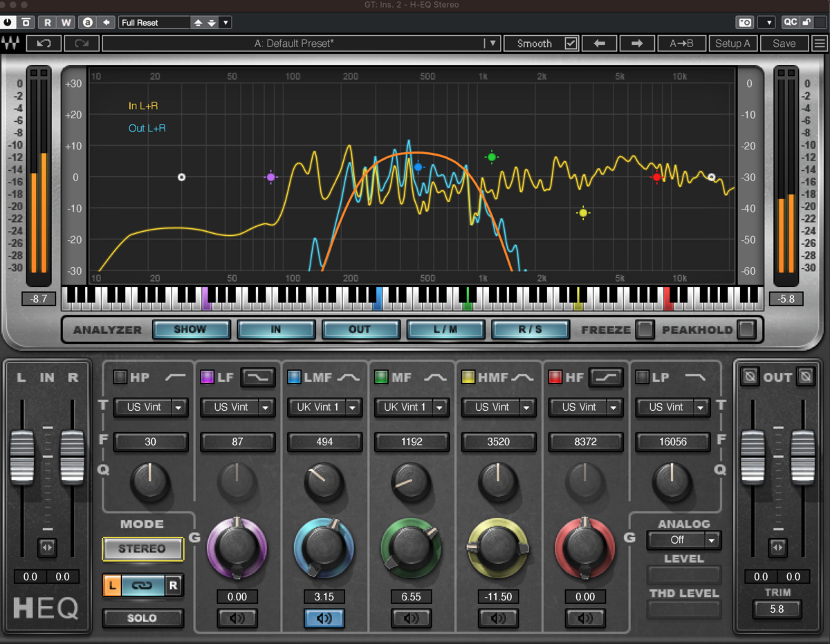Click the redo arrow icon

[x=81, y=43]
